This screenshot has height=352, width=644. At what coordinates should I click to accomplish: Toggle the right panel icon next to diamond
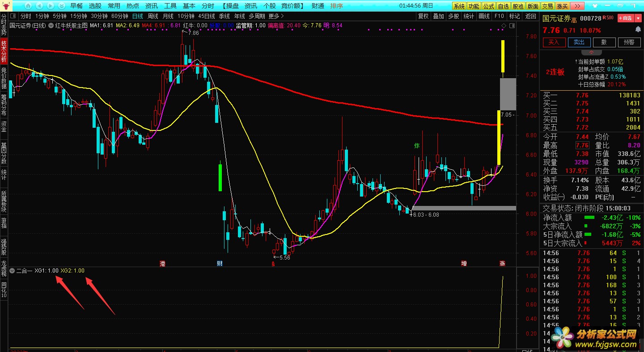(512, 25)
